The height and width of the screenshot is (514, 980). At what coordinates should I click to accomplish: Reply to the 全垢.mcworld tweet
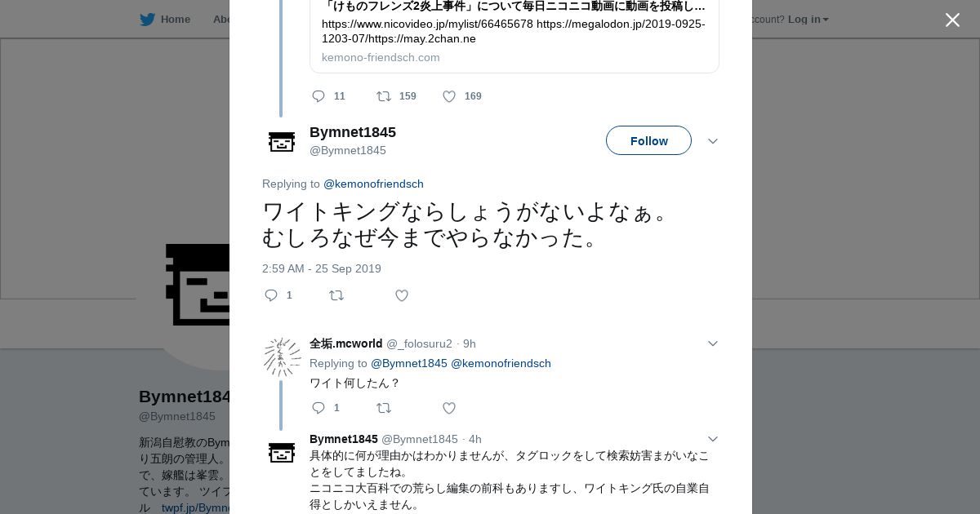(x=318, y=408)
